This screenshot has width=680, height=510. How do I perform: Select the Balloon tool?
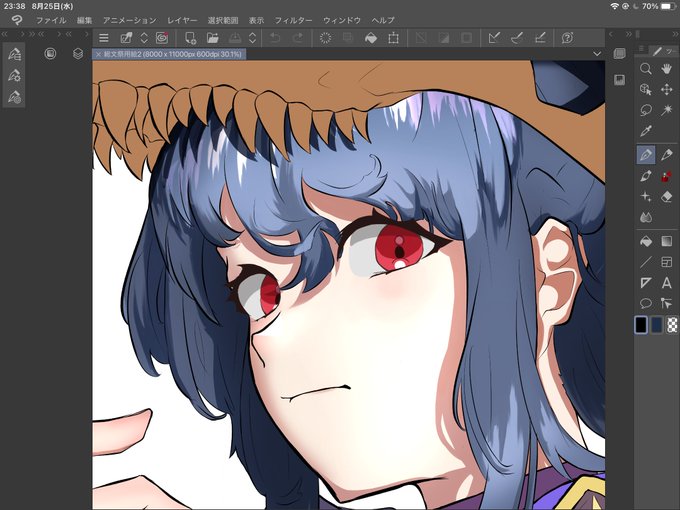point(646,303)
